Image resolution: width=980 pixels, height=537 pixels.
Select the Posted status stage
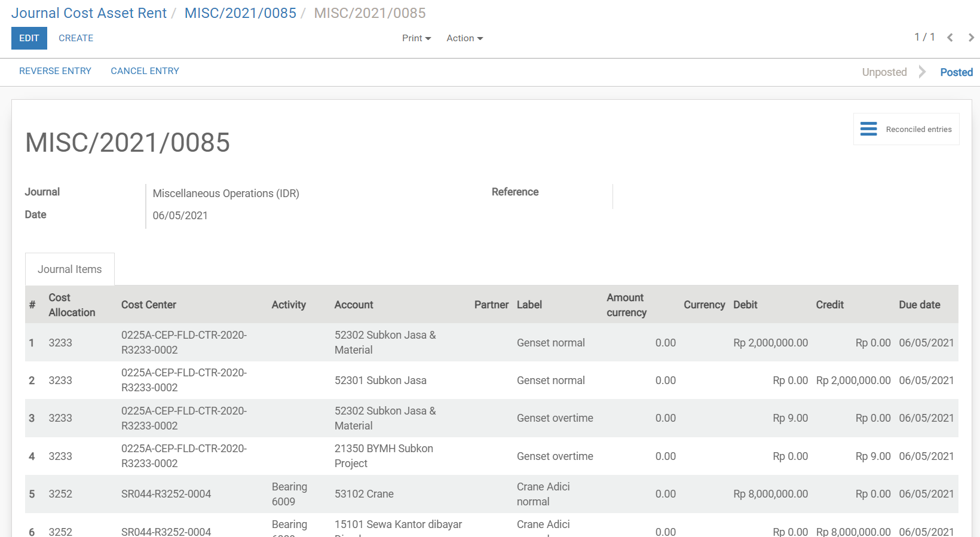956,72
